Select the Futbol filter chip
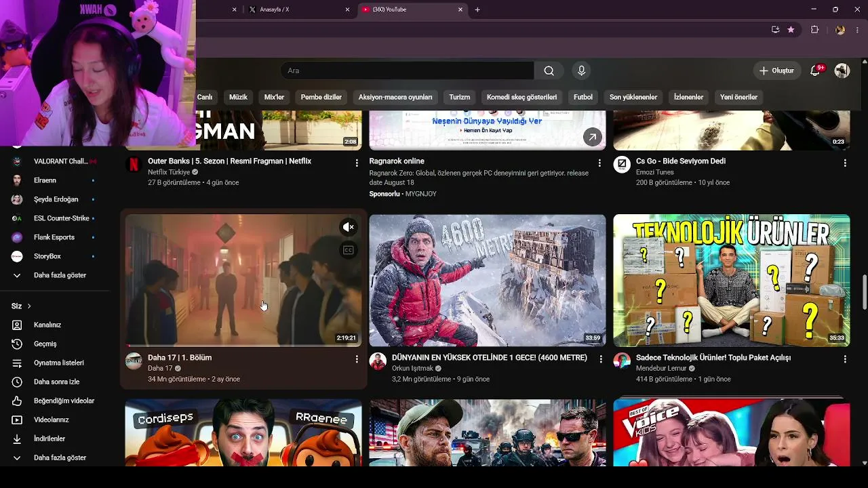Viewport: 868px width, 488px height. click(583, 97)
